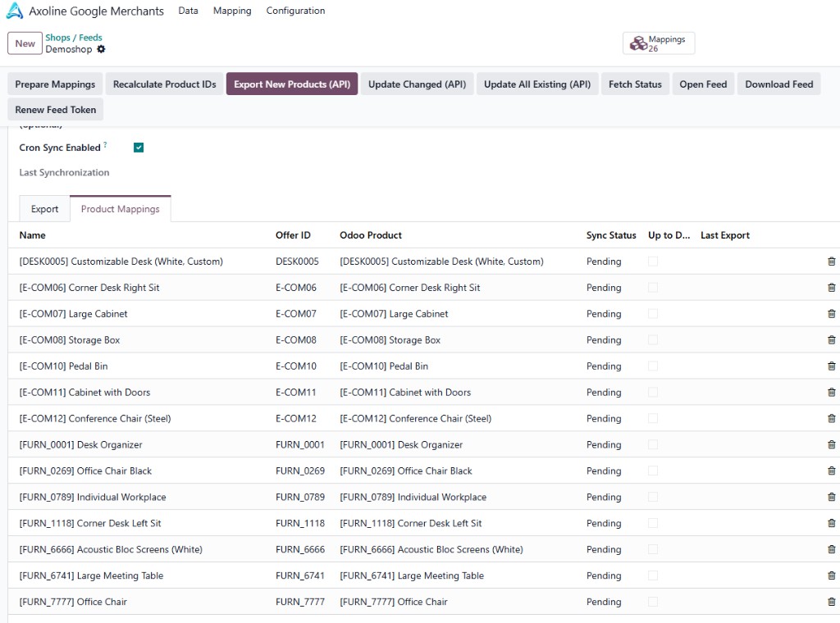Delete the E-COM12 Conference Chair mapping
The image size is (840, 623).
tap(831, 419)
